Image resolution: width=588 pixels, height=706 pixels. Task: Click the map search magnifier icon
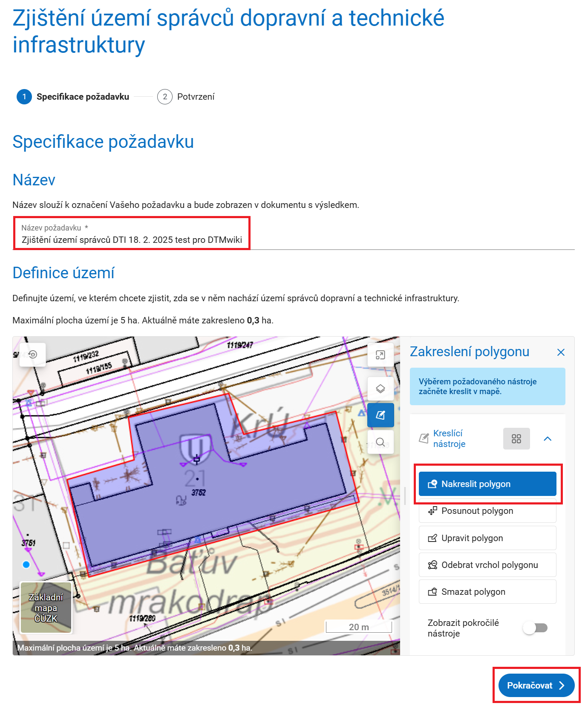click(380, 442)
